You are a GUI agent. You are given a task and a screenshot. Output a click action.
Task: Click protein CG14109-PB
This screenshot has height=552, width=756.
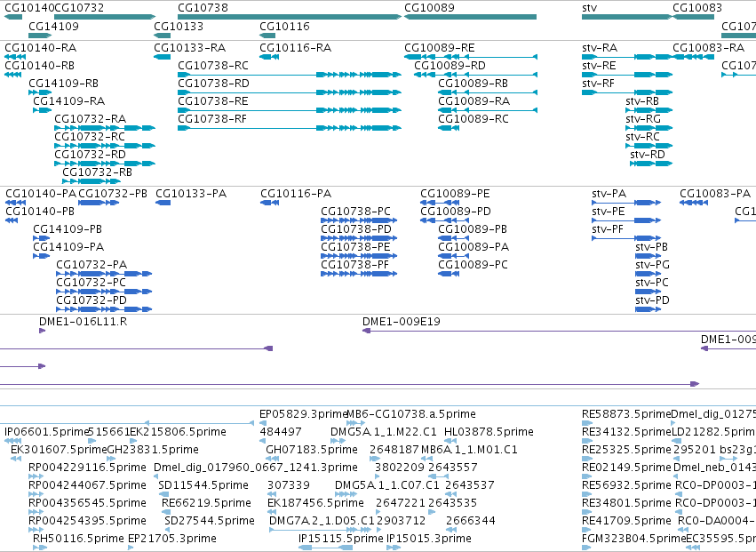(68, 229)
